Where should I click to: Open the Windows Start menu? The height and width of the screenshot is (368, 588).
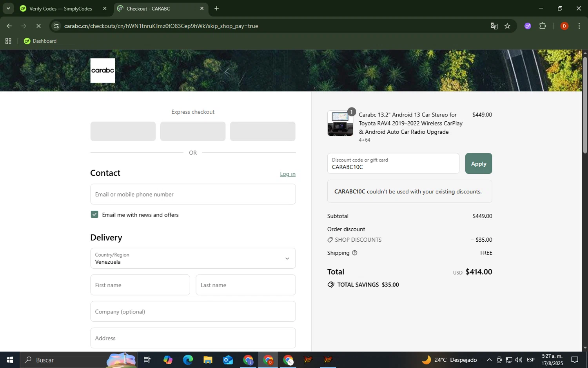(10, 360)
